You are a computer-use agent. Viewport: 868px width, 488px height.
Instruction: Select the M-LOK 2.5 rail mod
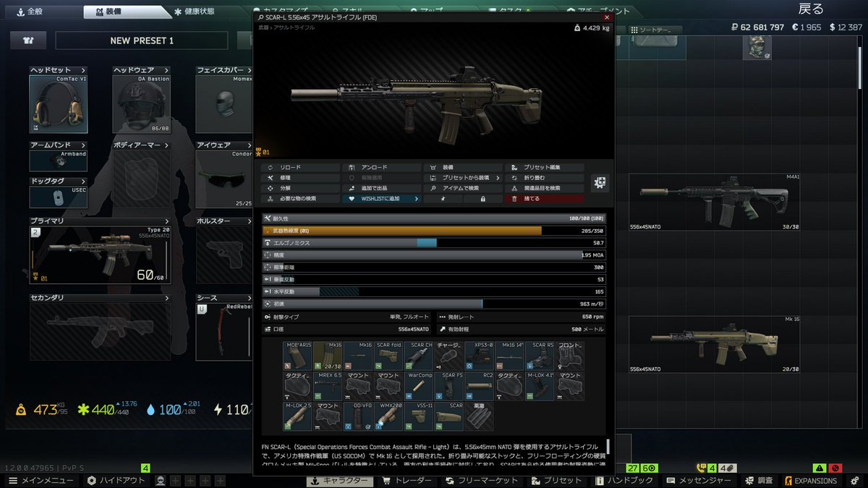[297, 416]
